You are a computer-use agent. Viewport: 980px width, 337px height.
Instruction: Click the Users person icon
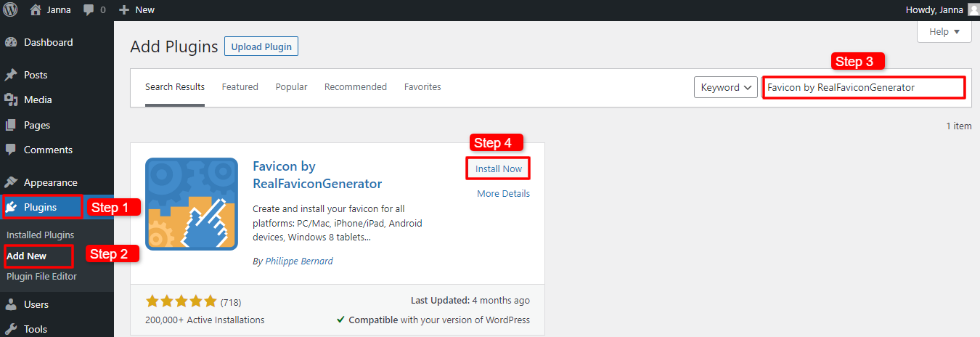click(x=11, y=304)
